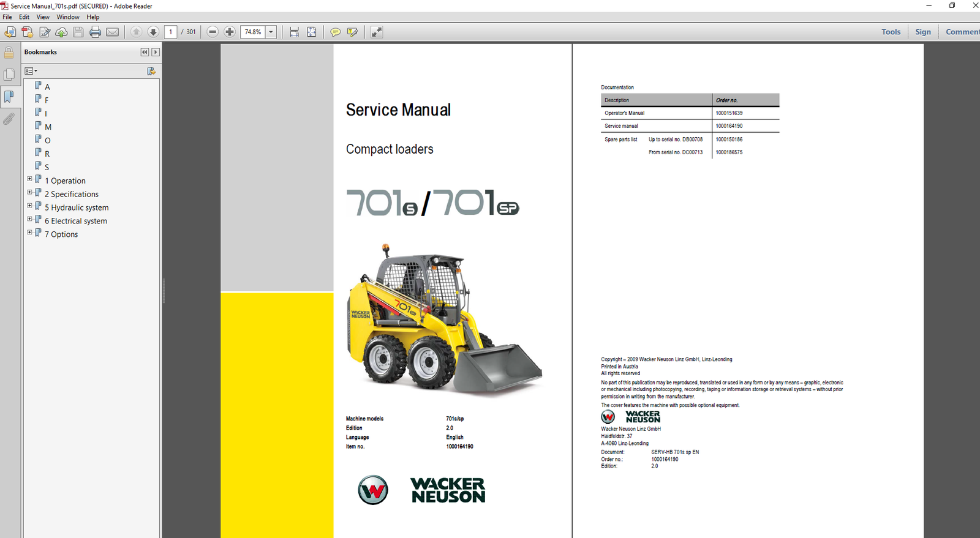Screen dimensions: 980x538
Task: Toggle read mode with the expand arrows
Action: 377,32
